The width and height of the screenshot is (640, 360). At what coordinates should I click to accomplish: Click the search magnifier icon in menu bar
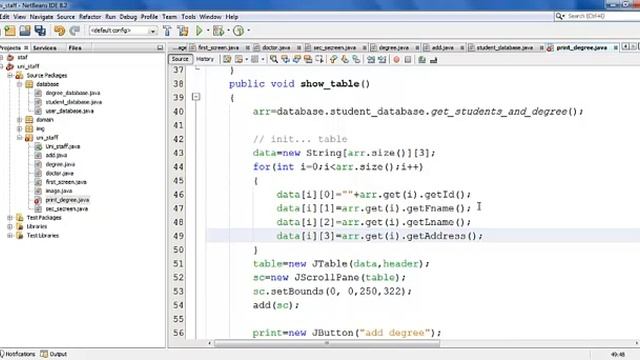[x=559, y=16]
